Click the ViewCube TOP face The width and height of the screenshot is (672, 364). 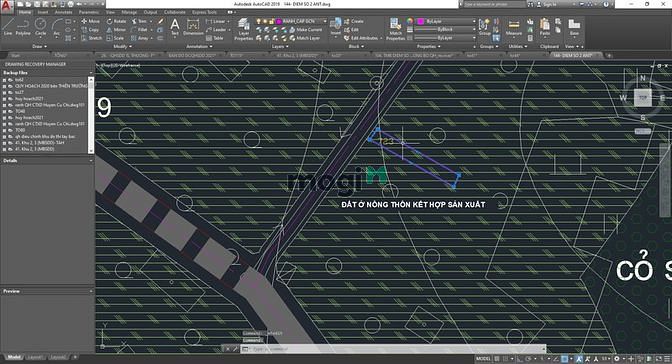(x=642, y=98)
